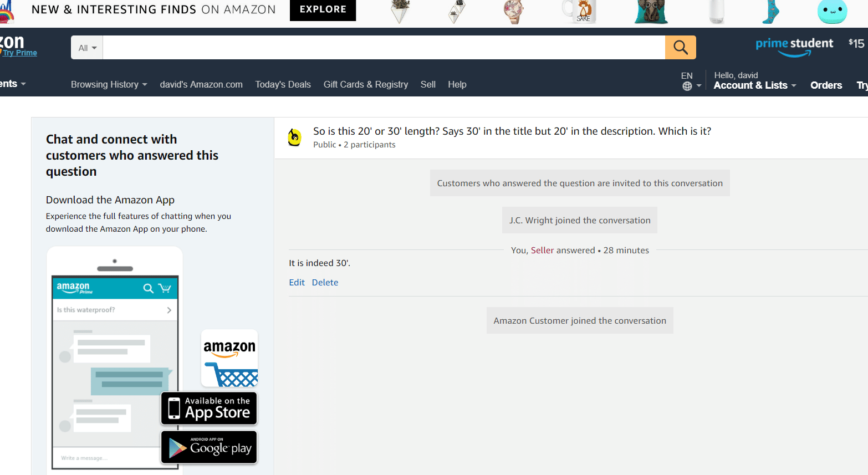This screenshot has height=475, width=868.
Task: Click the phone mockup search icon
Action: click(148, 288)
